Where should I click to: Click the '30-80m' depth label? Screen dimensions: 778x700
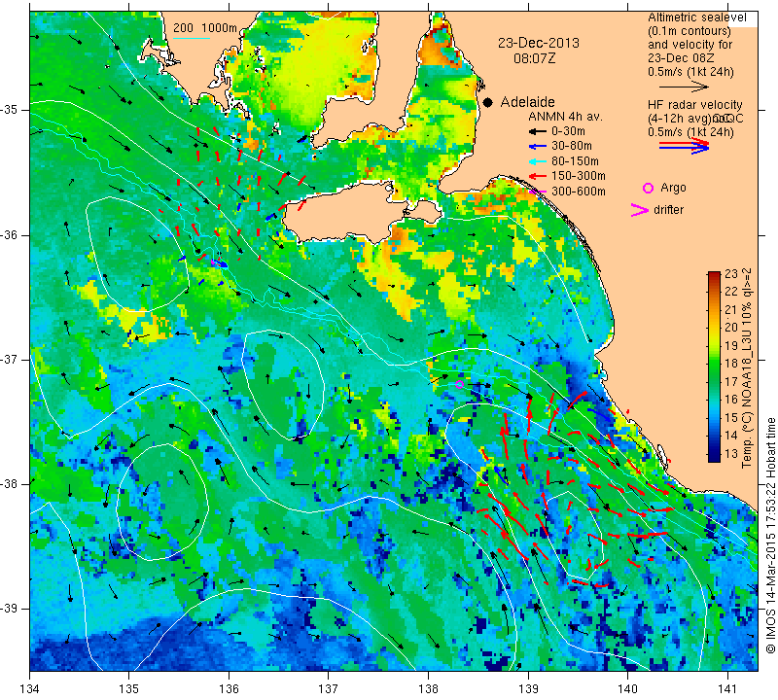click(572, 147)
